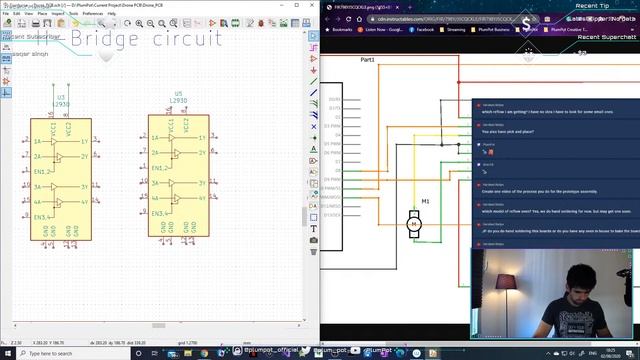Open the Inspect menu in Eeschema
Image resolution: width=640 pixels, height=360 pixels.
(x=58, y=13)
